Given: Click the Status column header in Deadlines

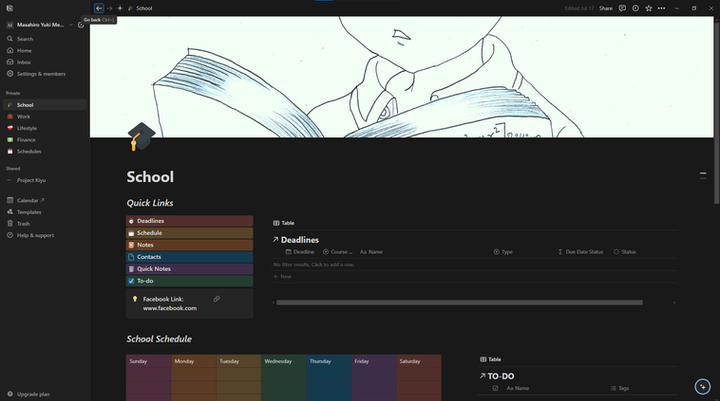Looking at the screenshot, I should pos(625,252).
